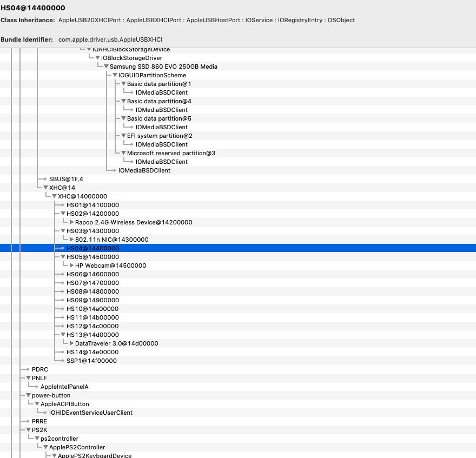Viewport: 476px width, 458px height.
Task: Click AppleUSBHostPort in Class Inheritance line
Action: [214, 20]
